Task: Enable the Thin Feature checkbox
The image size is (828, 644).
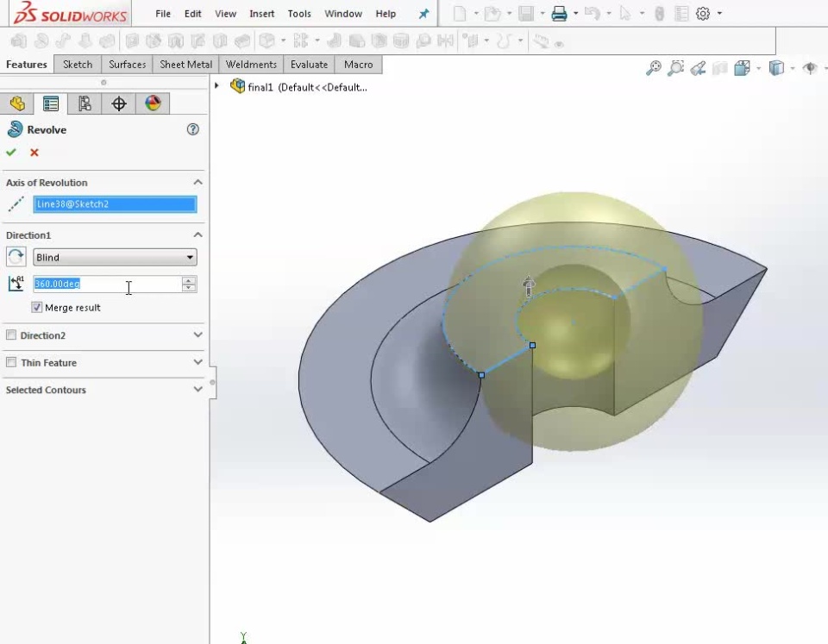Action: pos(11,363)
